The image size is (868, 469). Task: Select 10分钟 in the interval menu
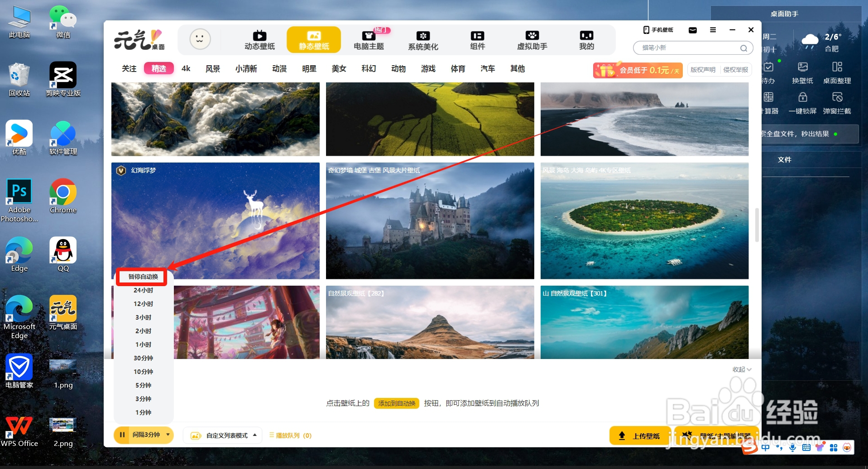[143, 372]
